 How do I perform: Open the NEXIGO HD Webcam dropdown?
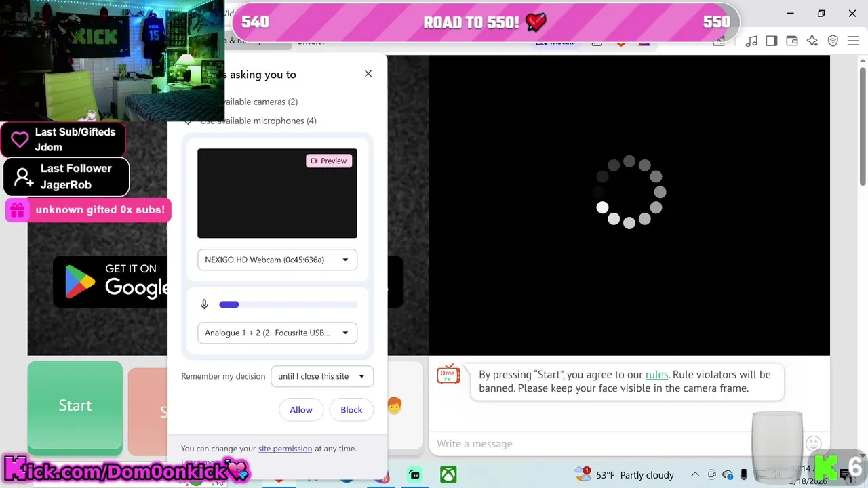[277, 260]
